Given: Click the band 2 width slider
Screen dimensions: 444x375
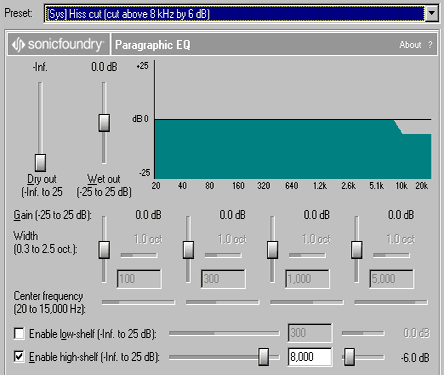Looking at the screenshot, I should [223, 255].
